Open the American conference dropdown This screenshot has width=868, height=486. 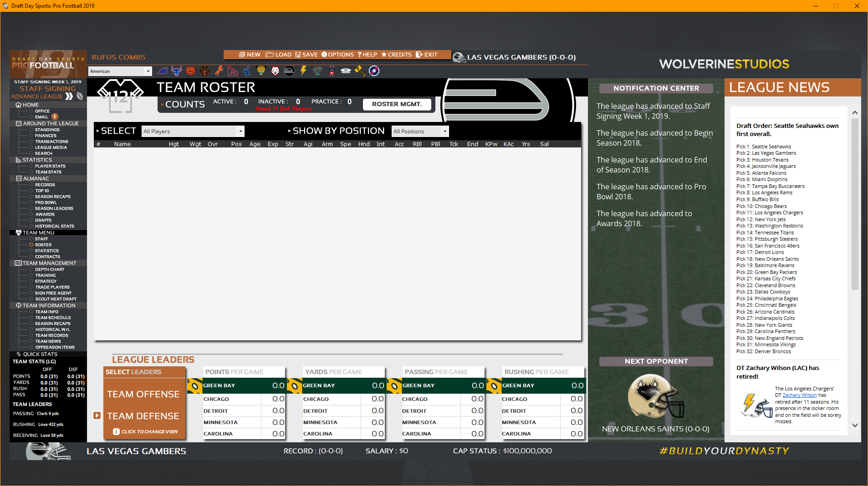(120, 71)
